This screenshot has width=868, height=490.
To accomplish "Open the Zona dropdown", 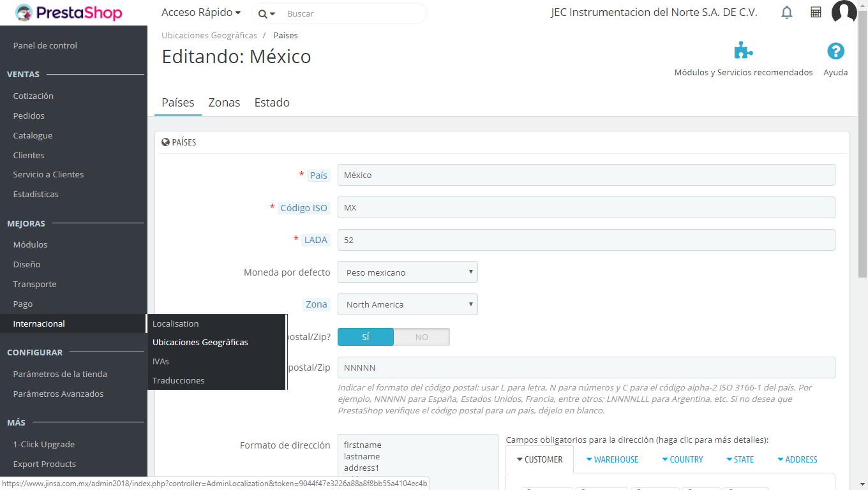I will tap(408, 304).
